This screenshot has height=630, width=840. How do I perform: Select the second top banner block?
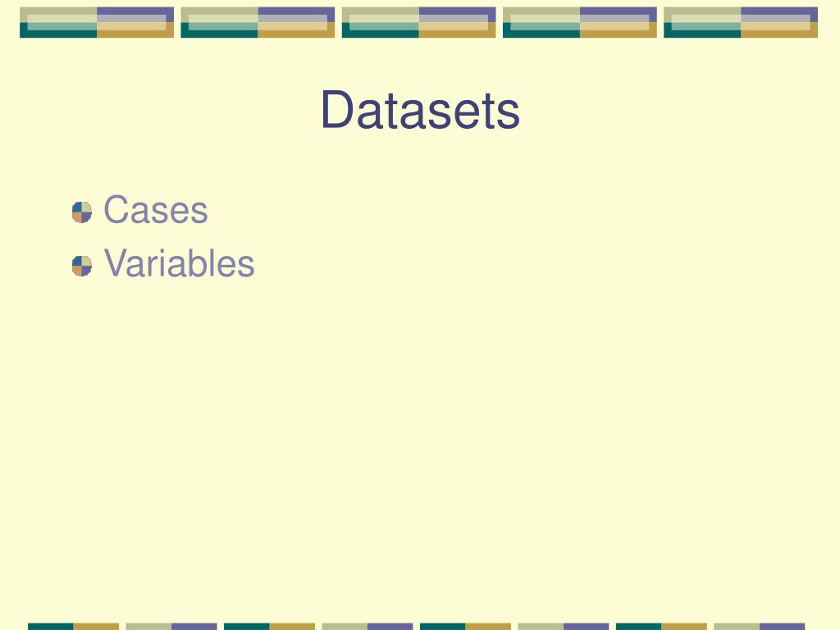coord(258,22)
